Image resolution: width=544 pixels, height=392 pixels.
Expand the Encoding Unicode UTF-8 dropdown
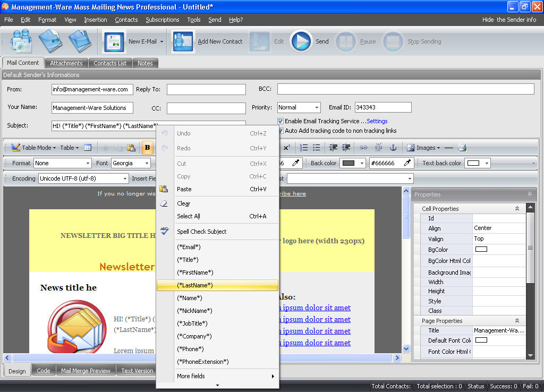(x=125, y=178)
